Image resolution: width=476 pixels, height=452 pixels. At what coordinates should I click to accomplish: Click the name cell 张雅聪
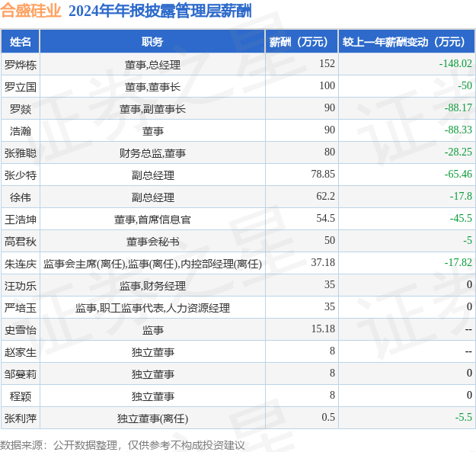(x=21, y=153)
